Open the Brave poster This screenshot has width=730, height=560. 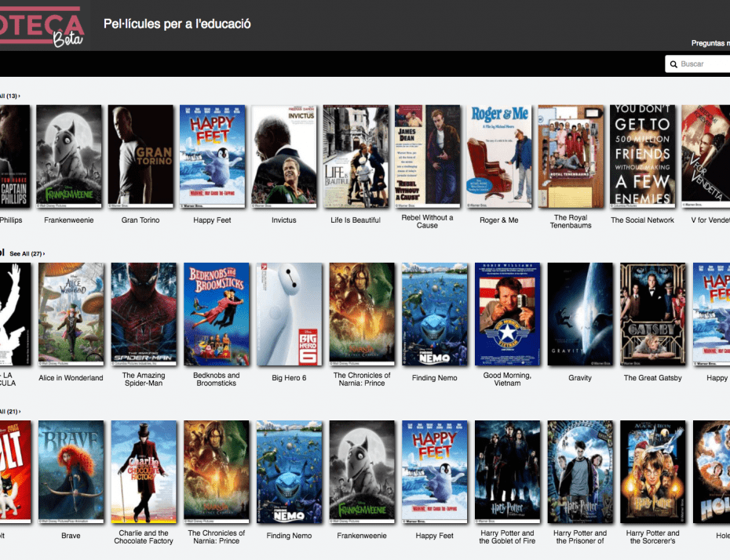pos(71,471)
